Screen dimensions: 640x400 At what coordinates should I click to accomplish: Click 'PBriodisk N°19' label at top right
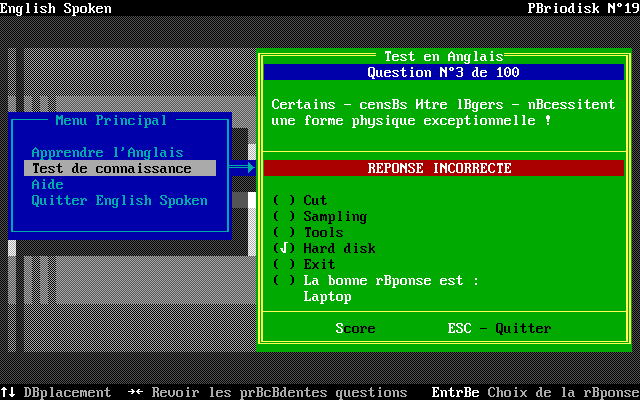click(584, 8)
